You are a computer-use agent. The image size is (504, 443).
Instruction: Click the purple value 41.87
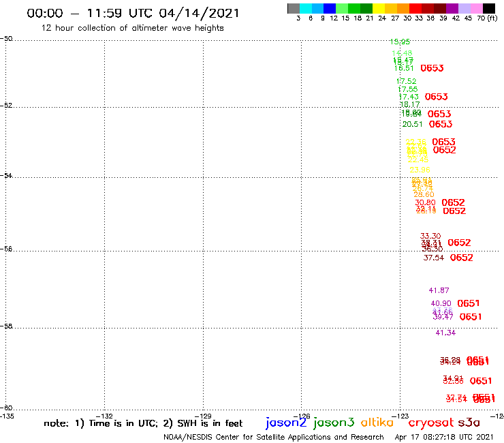coord(439,290)
